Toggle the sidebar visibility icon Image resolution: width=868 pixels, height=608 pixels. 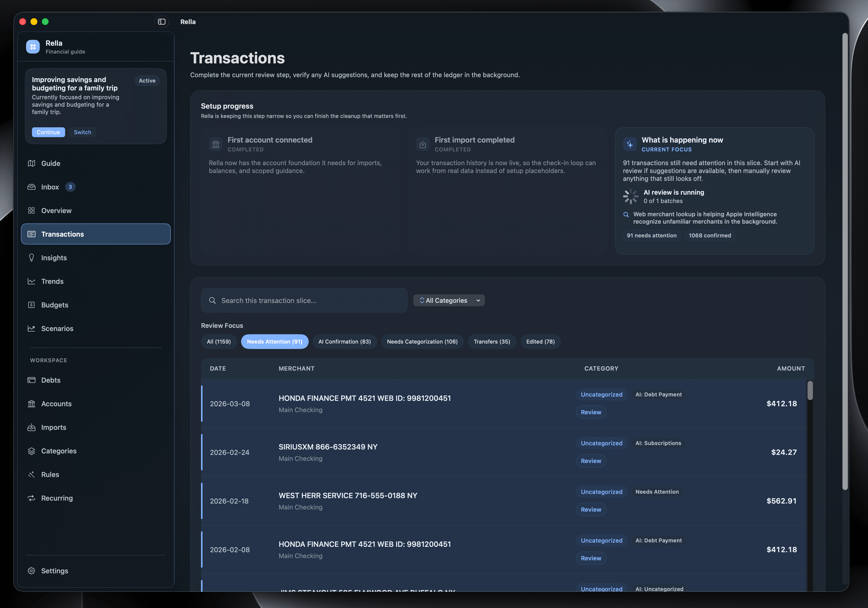click(161, 22)
